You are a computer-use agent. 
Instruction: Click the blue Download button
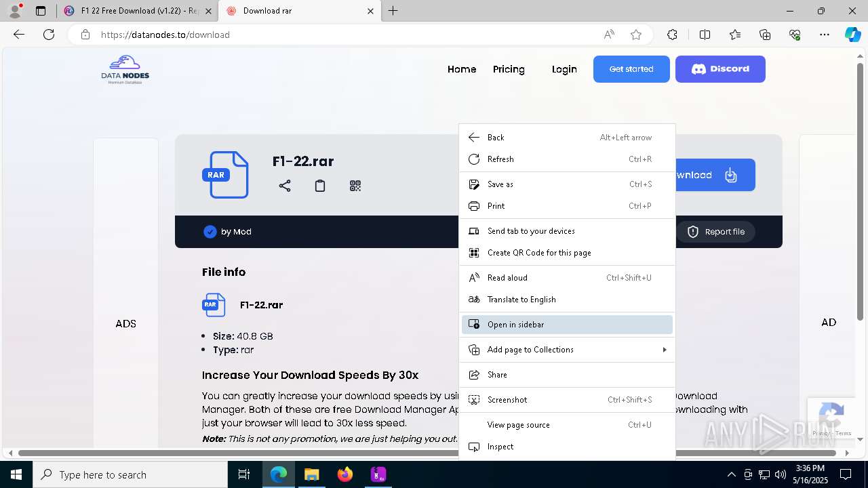point(715,175)
